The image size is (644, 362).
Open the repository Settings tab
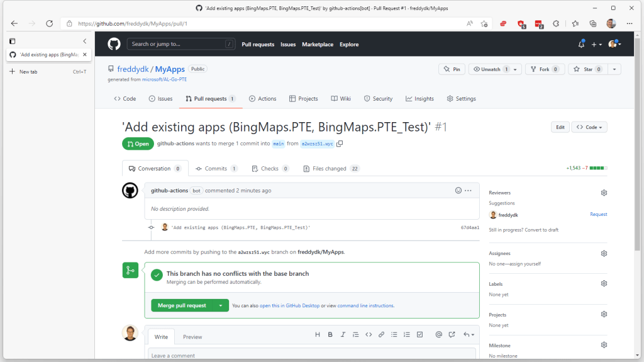pos(461,99)
